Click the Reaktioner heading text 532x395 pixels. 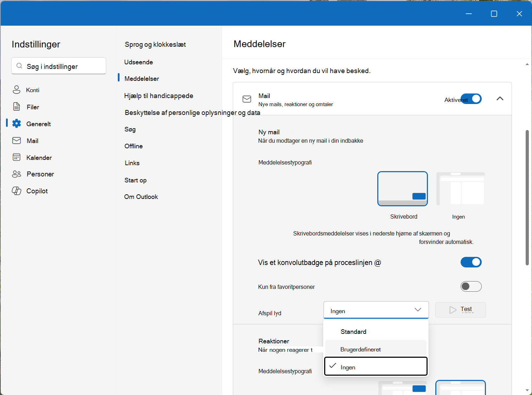274,341
